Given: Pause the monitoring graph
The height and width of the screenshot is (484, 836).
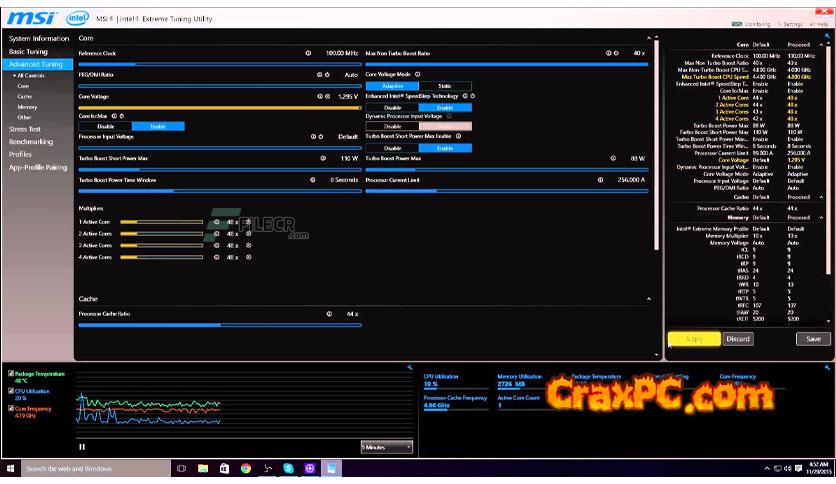Looking at the screenshot, I should [x=82, y=447].
